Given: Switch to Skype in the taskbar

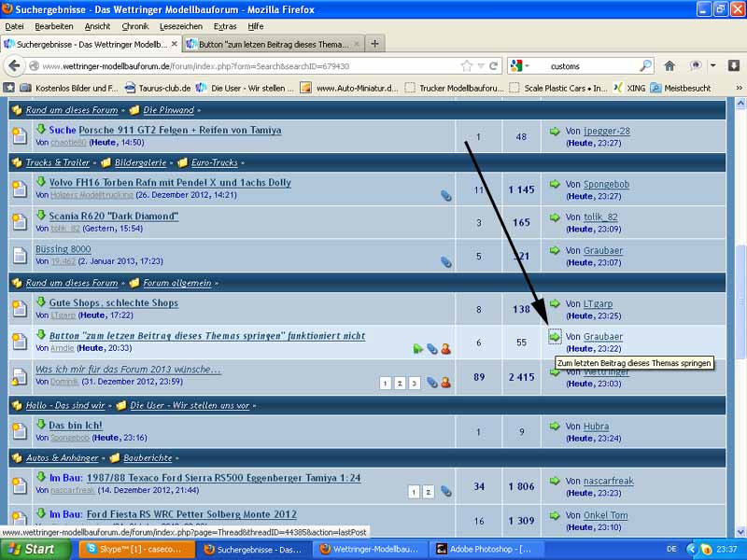Looking at the screenshot, I should 136,549.
